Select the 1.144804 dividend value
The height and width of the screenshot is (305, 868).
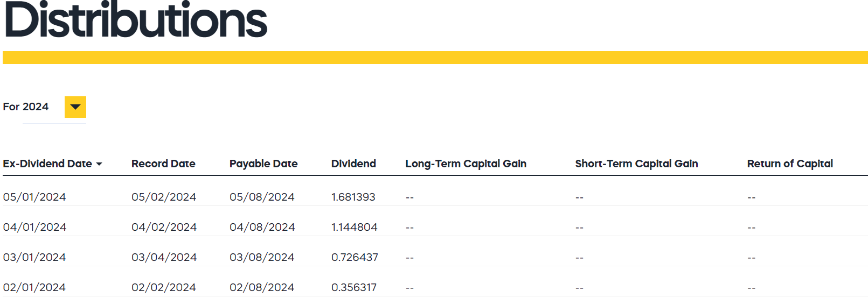355,228
